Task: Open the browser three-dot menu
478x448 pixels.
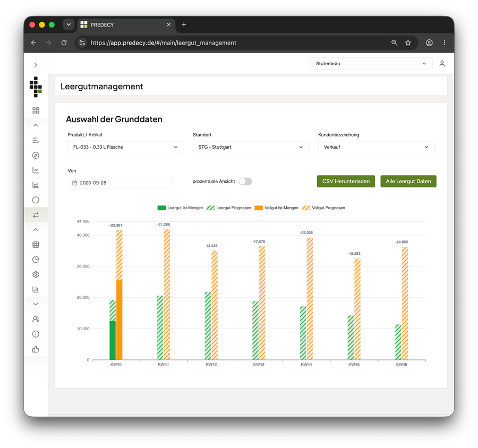Action: 445,43
